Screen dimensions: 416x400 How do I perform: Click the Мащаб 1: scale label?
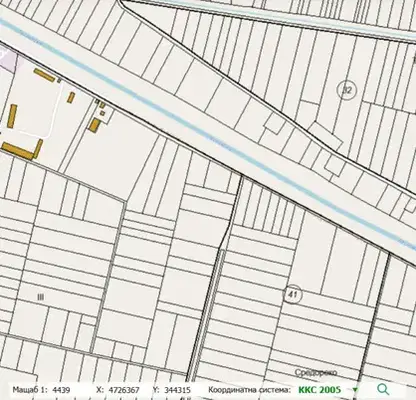click(30, 390)
